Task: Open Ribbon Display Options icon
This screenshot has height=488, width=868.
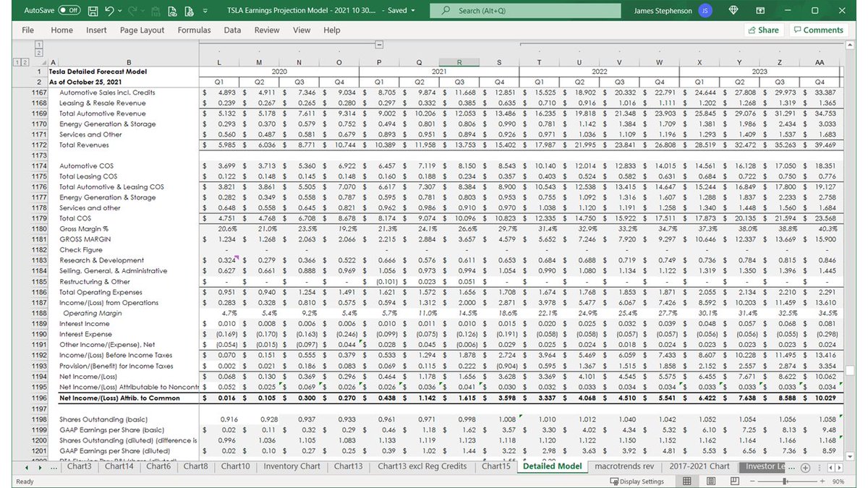Action: click(x=760, y=11)
